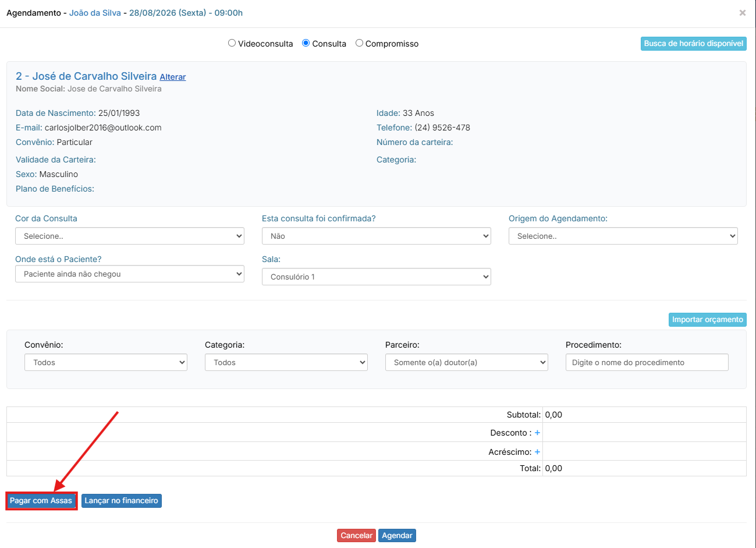Image resolution: width=756 pixels, height=548 pixels.
Task: Close the Agendamento dialog with the X icon
Action: click(743, 13)
